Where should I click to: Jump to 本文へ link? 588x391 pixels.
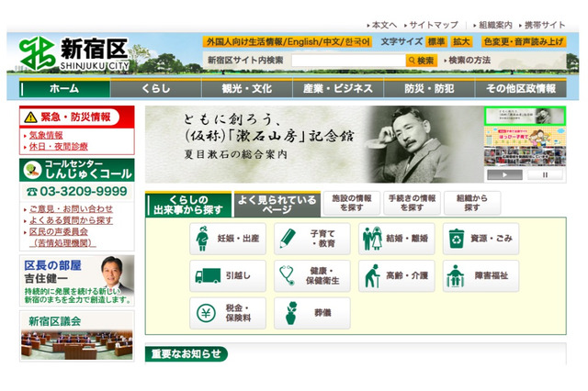382,25
